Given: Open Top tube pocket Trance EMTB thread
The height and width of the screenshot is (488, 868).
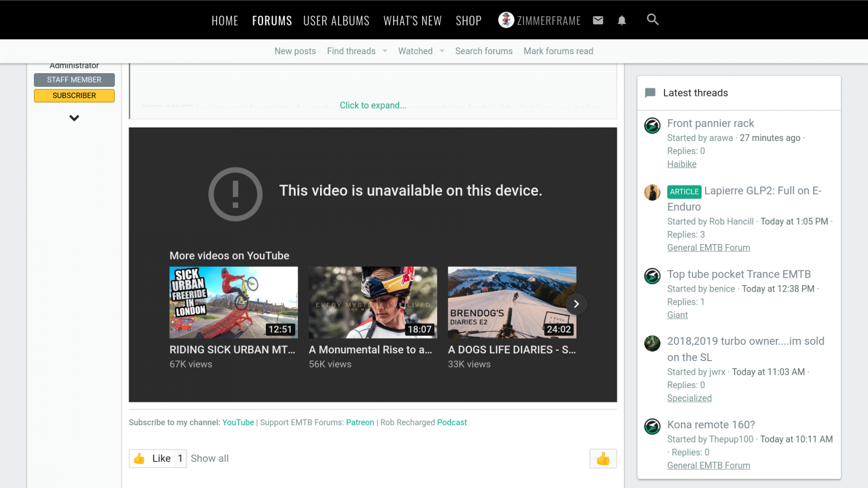Looking at the screenshot, I should click(x=739, y=274).
